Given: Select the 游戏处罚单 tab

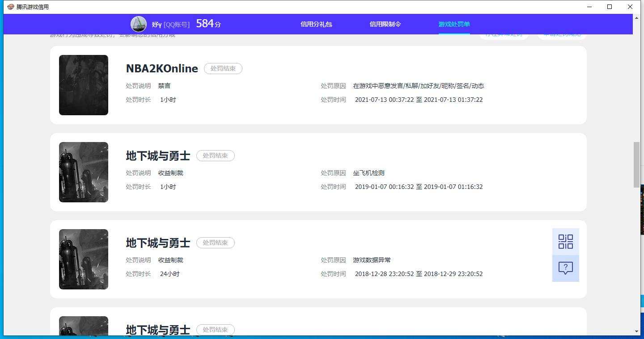Looking at the screenshot, I should pos(454,24).
